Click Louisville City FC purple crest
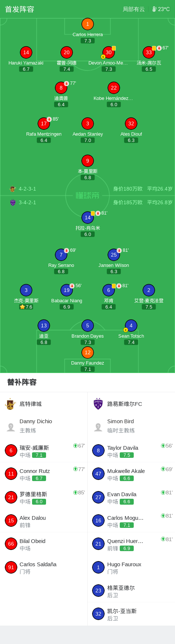This screenshot has width=175, height=644. (x=98, y=404)
